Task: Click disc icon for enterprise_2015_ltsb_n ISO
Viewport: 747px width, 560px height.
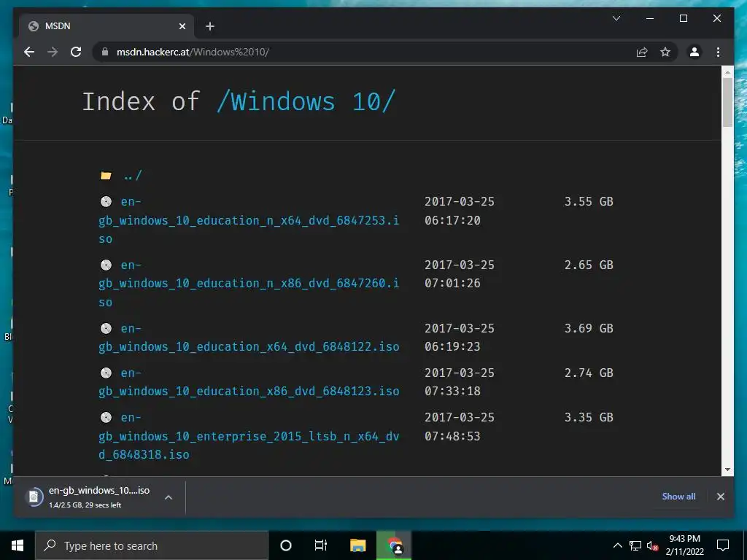Action: (106, 417)
